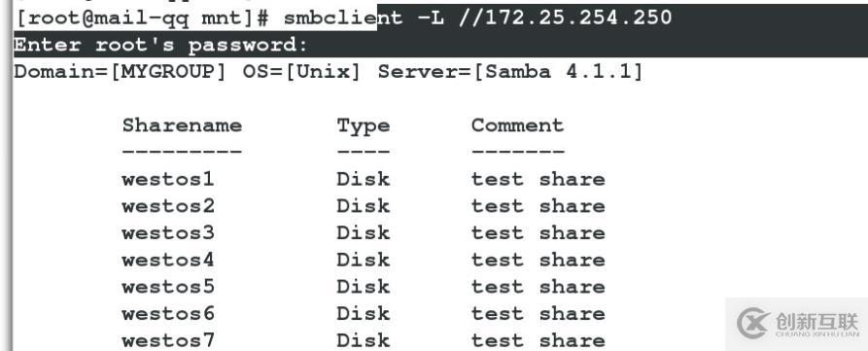Click the westos7 share name
The image size is (868, 351).
click(x=168, y=340)
